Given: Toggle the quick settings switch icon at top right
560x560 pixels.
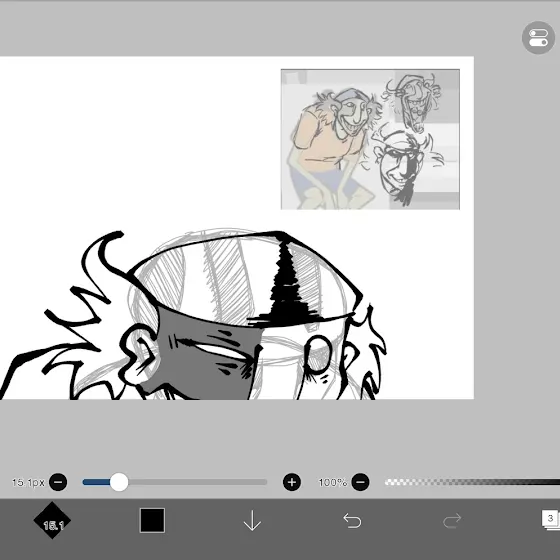Looking at the screenshot, I should (x=538, y=38).
